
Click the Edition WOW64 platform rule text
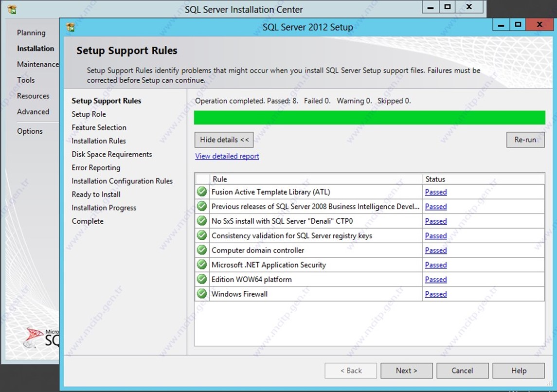pyautogui.click(x=252, y=280)
